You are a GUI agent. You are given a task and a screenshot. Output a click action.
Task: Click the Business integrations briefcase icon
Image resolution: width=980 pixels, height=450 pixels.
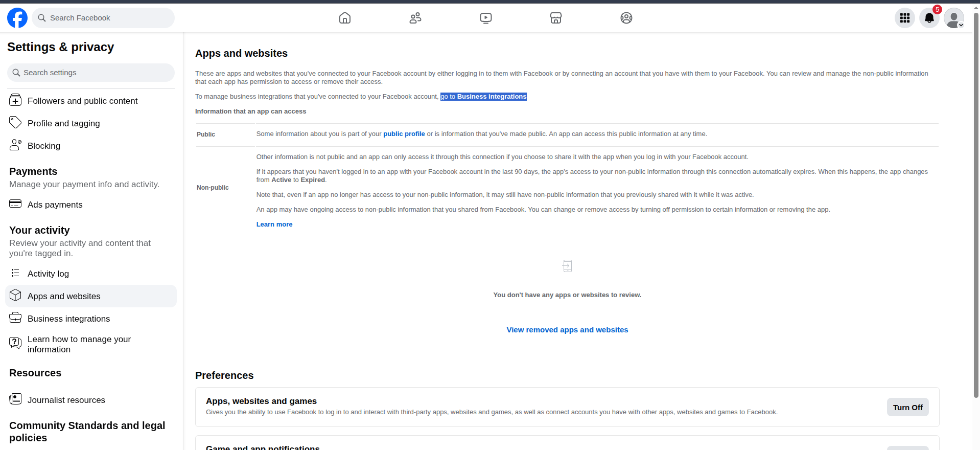point(15,318)
